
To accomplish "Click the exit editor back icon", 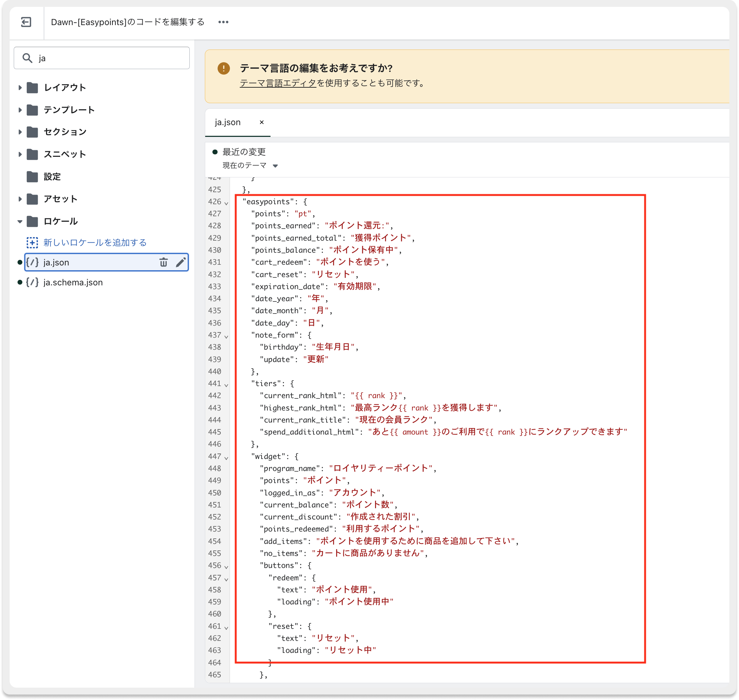I will click(26, 22).
